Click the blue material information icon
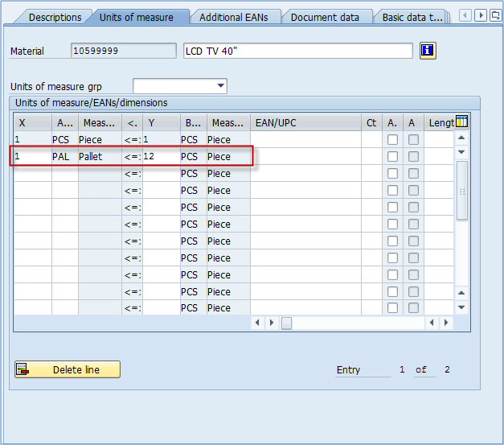This screenshot has height=445, width=504. click(x=428, y=51)
